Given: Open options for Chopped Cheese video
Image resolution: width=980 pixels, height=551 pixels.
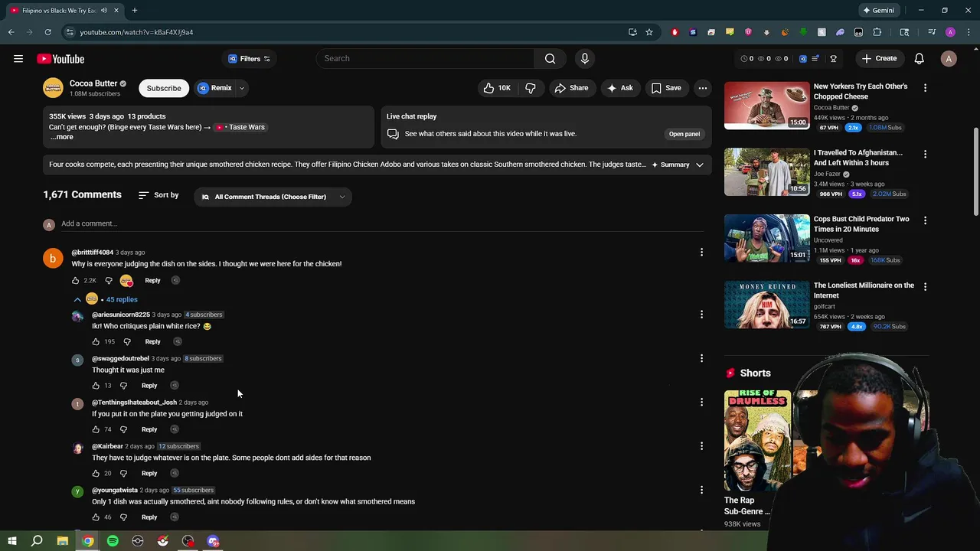Looking at the screenshot, I should [x=925, y=88].
